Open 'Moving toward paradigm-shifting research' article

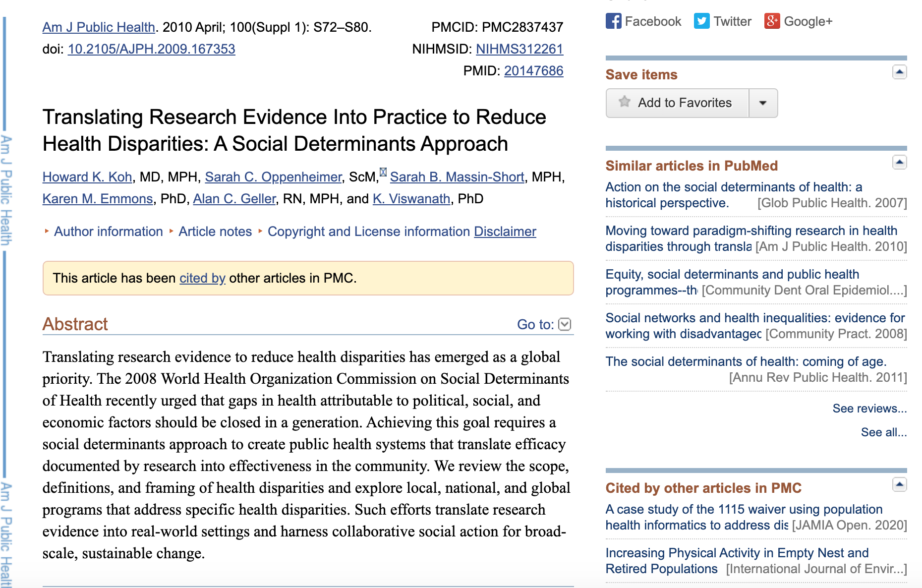(x=751, y=238)
